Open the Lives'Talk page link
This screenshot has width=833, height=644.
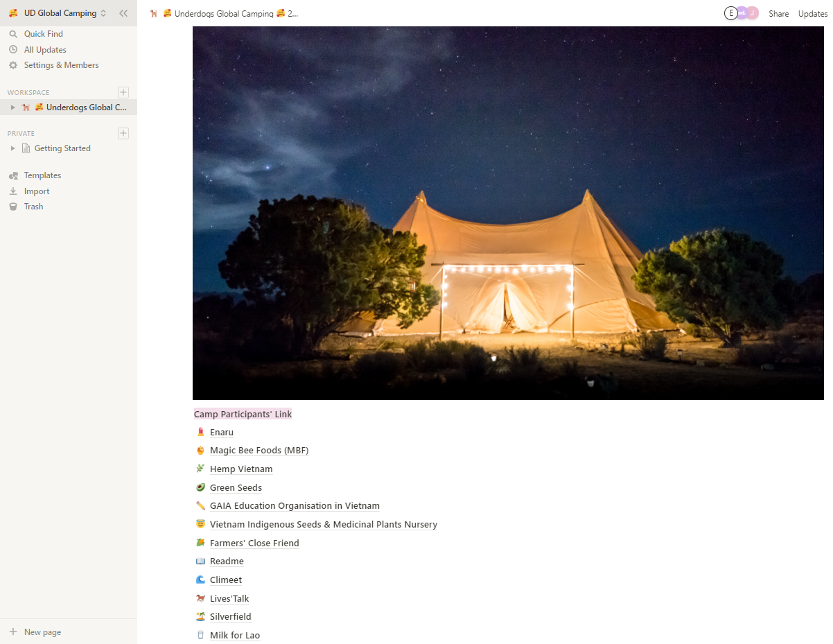229,599
